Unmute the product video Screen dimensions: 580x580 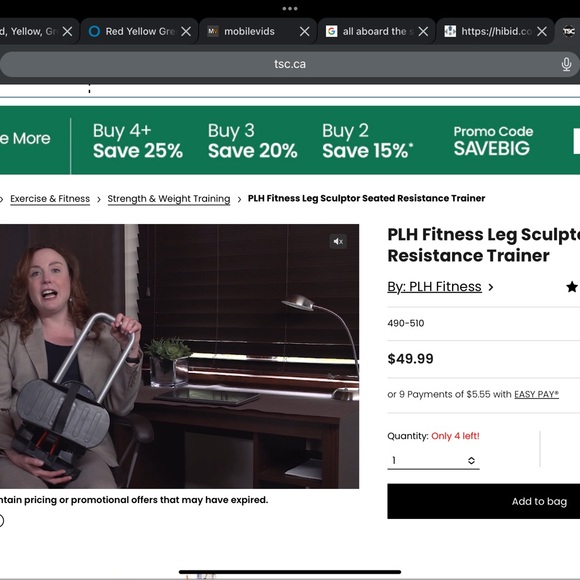(x=338, y=242)
